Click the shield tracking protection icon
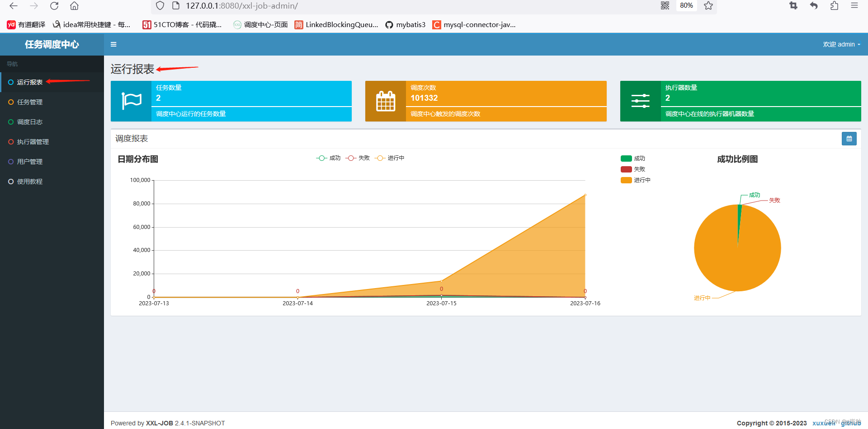Screen dimensions: 868x429 (160, 6)
